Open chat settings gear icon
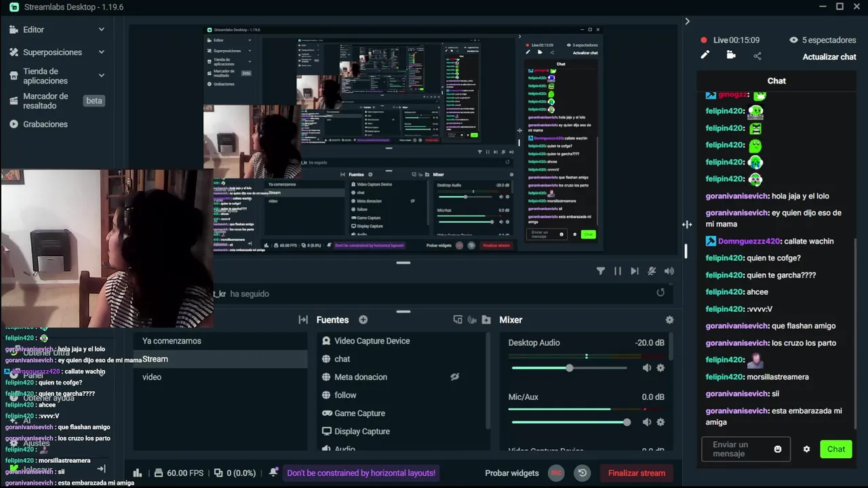 806,449
